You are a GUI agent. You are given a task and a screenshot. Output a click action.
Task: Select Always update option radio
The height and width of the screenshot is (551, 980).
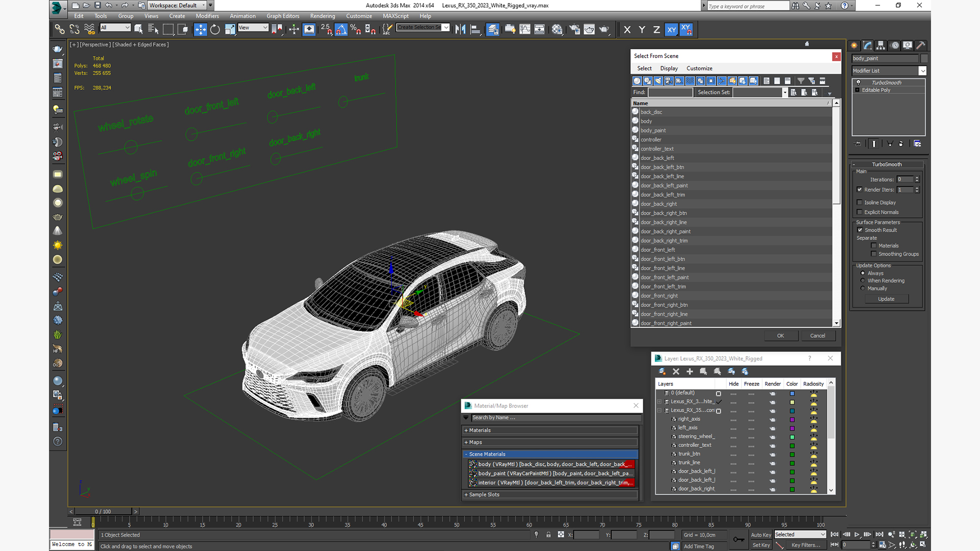tap(863, 273)
